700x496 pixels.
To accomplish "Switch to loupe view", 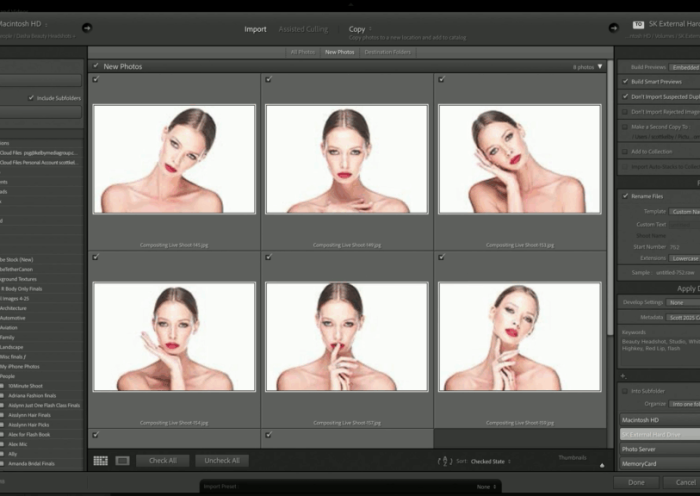I will (x=122, y=461).
